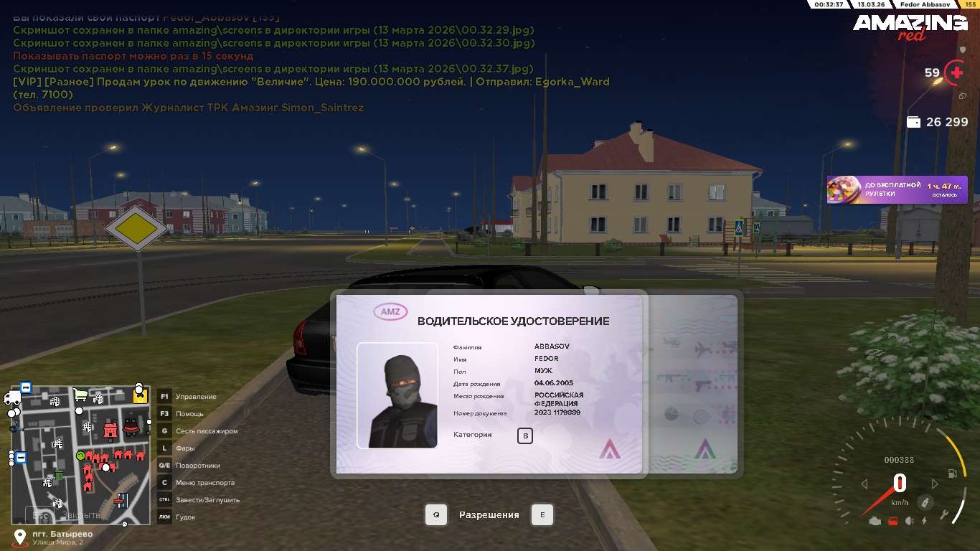Image resolution: width=980 pixels, height=551 pixels.
Task: Click the location pin icon near Батырево
Action: [20, 538]
